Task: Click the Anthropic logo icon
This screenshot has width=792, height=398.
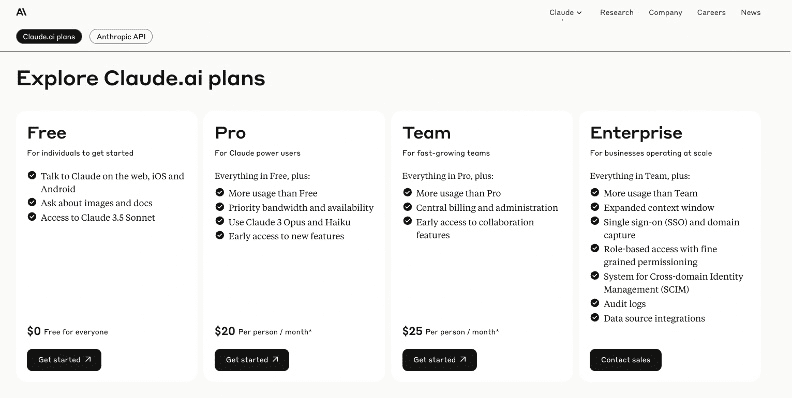Action: pos(21,12)
